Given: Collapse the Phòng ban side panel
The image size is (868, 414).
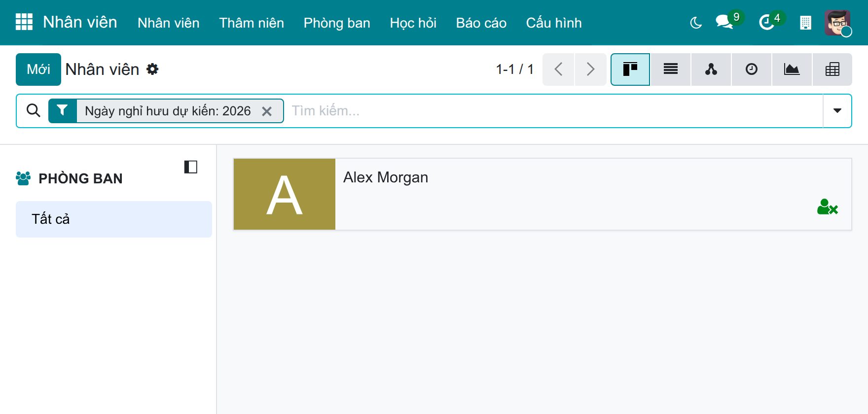Looking at the screenshot, I should pos(191,167).
